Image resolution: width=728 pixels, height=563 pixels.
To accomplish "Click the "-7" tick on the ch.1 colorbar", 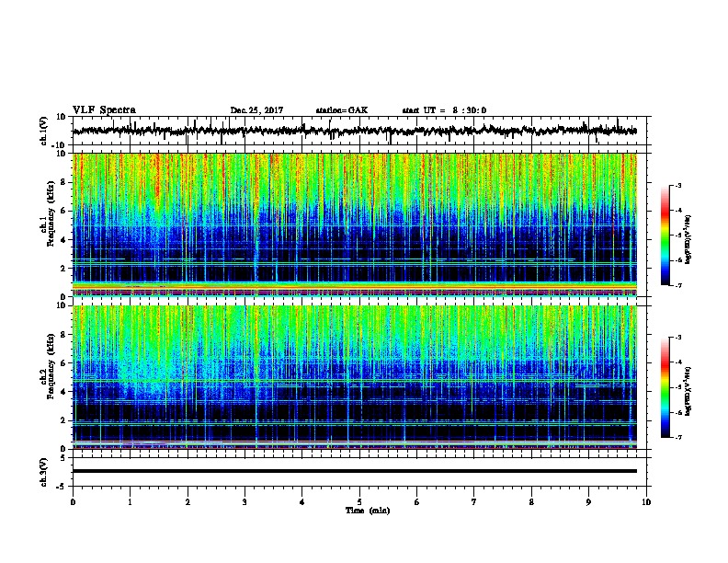I will coord(677,285).
